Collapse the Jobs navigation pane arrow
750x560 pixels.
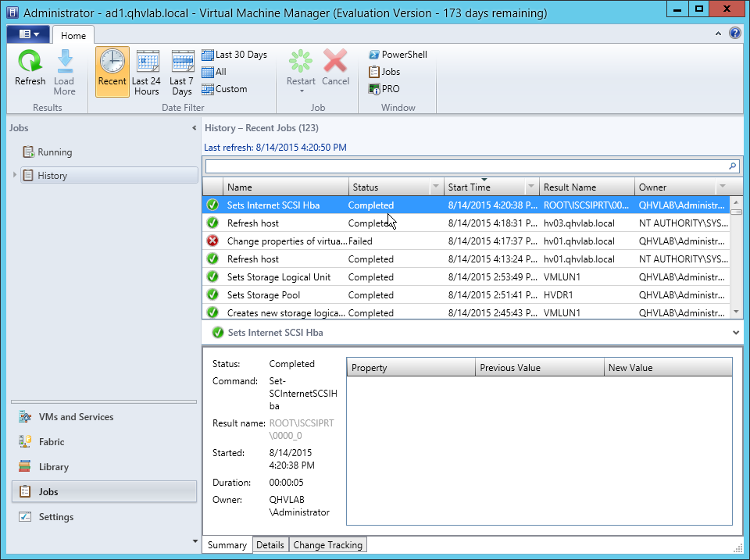tap(194, 127)
